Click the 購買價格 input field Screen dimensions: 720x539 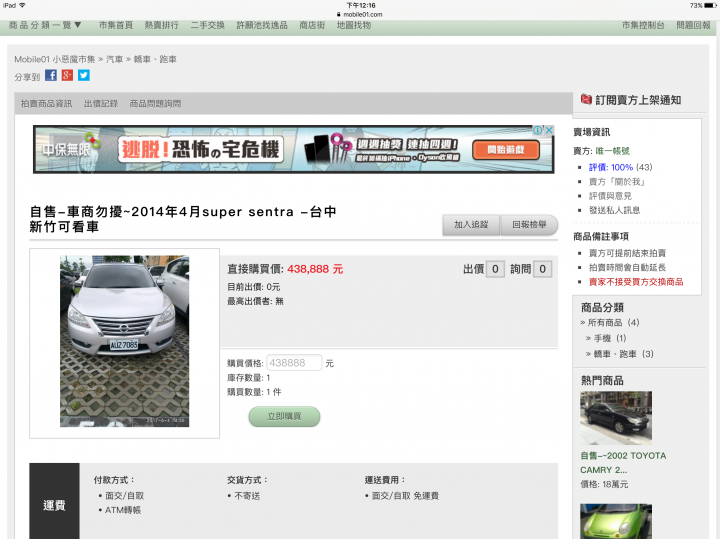(294, 363)
